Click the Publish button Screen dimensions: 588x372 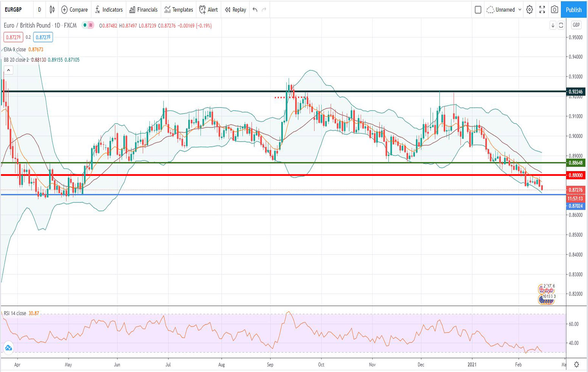point(573,10)
